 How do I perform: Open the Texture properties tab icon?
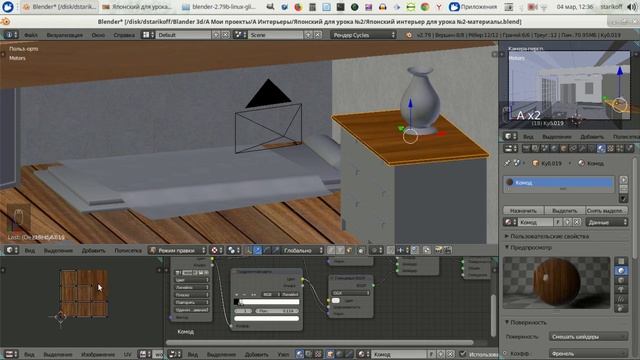click(x=611, y=149)
